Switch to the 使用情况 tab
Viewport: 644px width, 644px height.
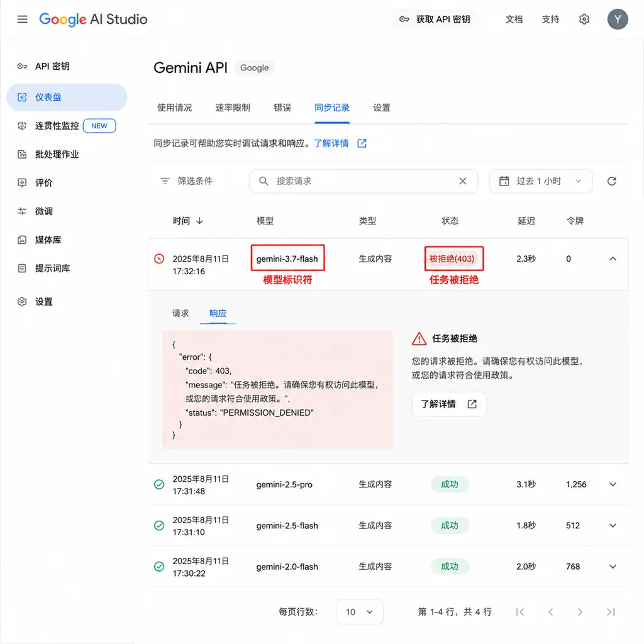175,108
